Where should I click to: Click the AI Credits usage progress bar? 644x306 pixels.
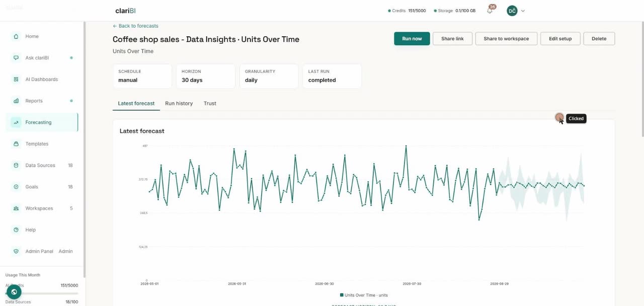click(42, 293)
